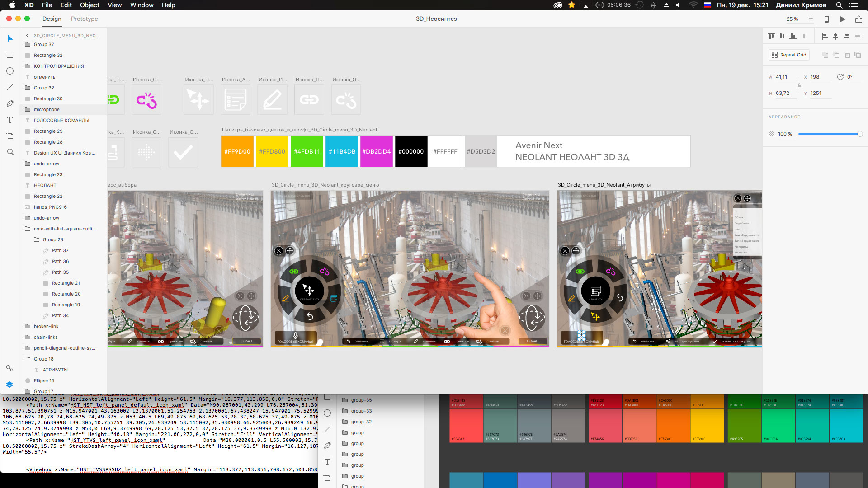Start desktop preview with play button
This screenshot has height=488, width=868.
tap(842, 19)
